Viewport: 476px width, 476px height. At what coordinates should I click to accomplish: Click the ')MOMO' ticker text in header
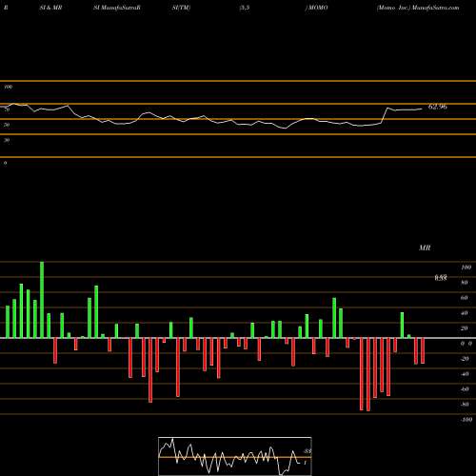tap(317, 8)
